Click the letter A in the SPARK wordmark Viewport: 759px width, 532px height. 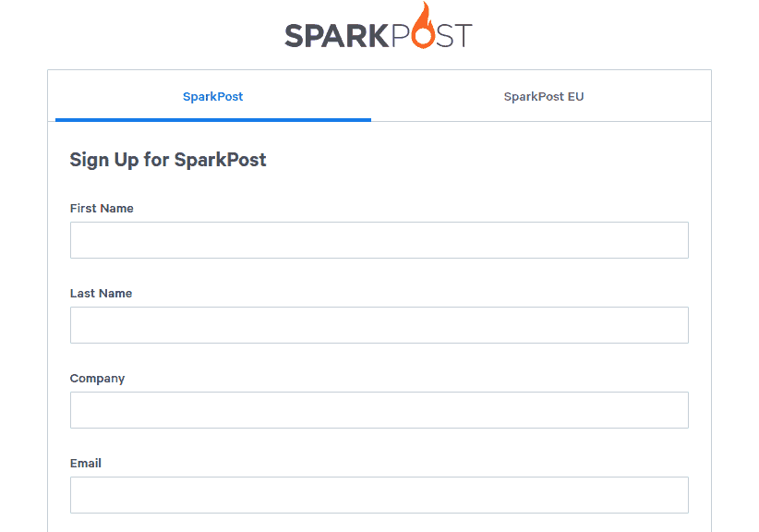(333, 35)
